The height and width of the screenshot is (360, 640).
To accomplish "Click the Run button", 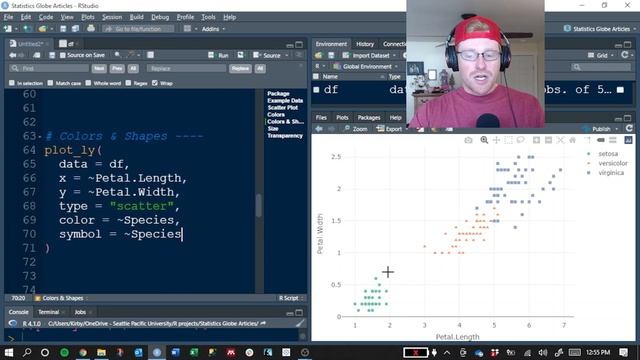I will point(219,55).
